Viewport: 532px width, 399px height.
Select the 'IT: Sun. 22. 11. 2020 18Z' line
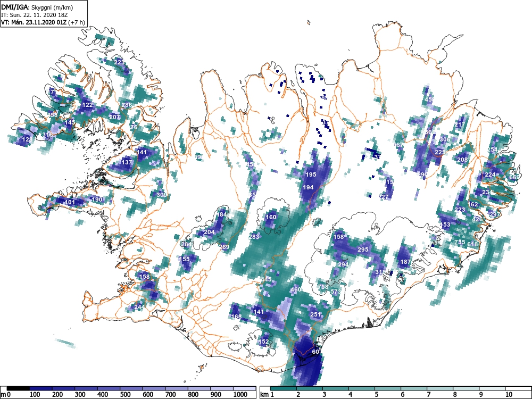pos(34,15)
